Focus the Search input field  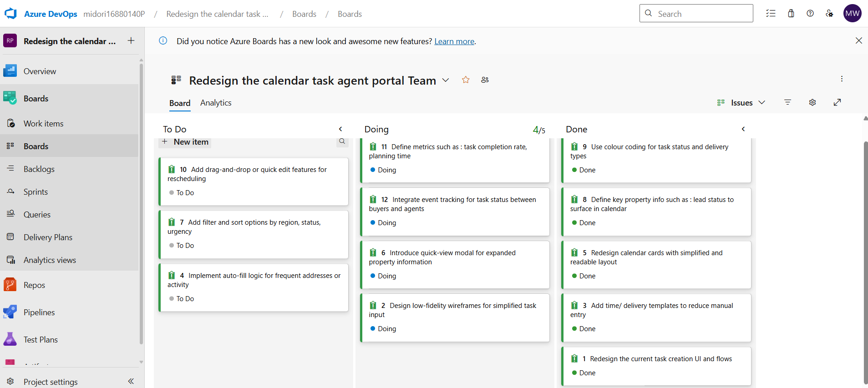(x=696, y=14)
